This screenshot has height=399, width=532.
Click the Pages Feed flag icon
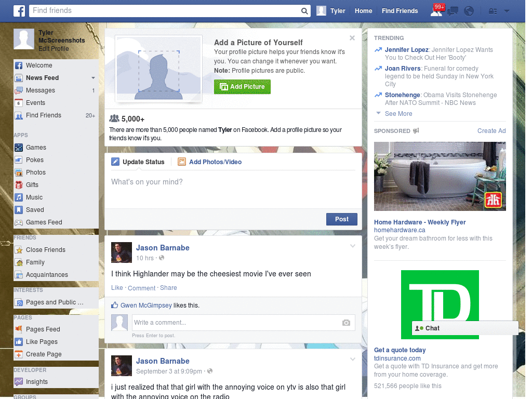coord(19,329)
